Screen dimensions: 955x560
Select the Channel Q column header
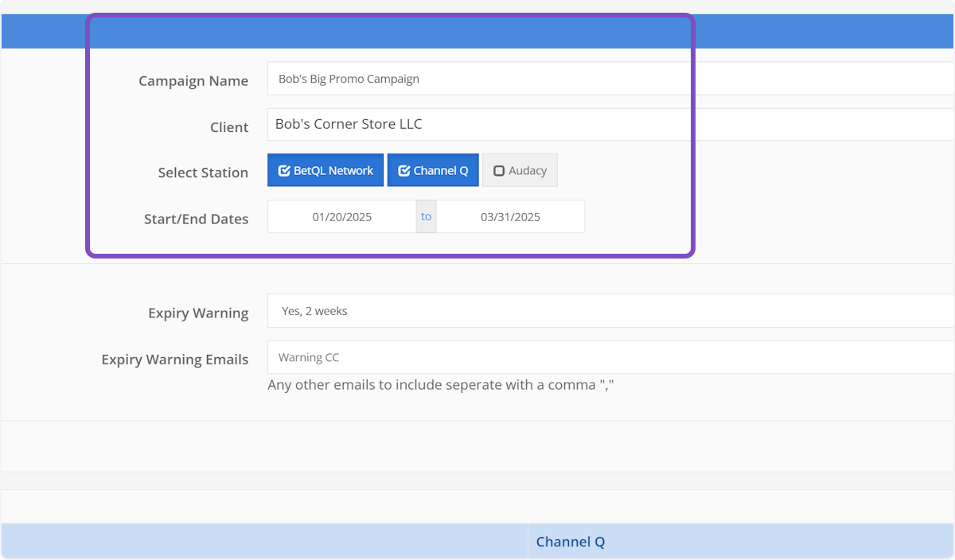pos(571,542)
